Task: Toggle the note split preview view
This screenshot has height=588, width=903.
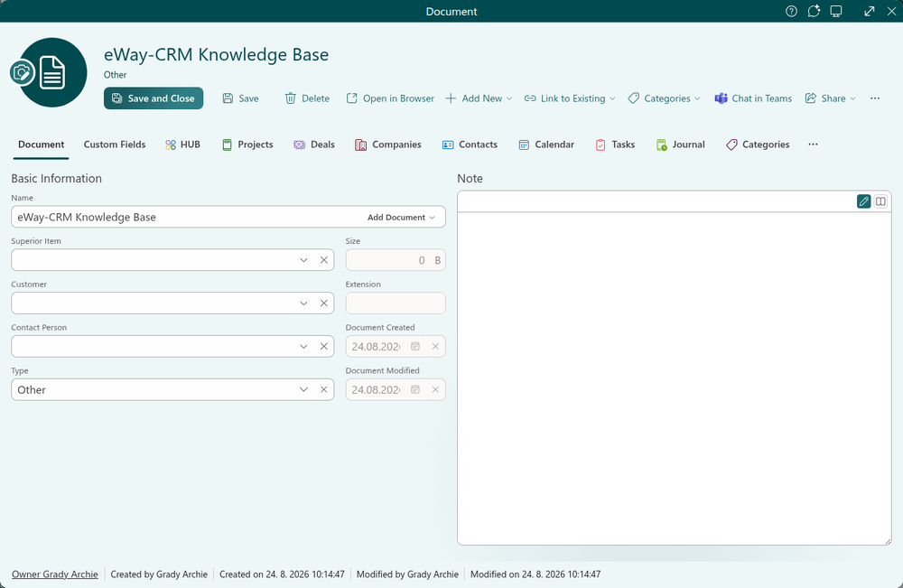Action: pos(880,201)
